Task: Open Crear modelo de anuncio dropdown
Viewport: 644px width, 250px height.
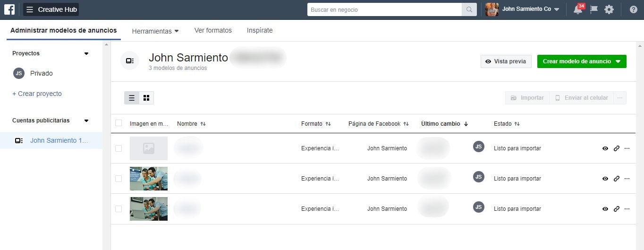Action: point(582,61)
